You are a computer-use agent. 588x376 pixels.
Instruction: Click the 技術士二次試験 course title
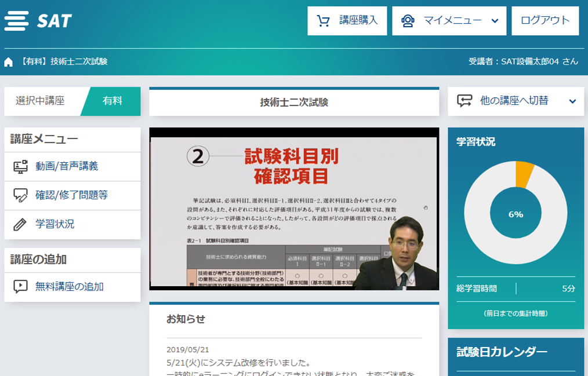tap(294, 102)
